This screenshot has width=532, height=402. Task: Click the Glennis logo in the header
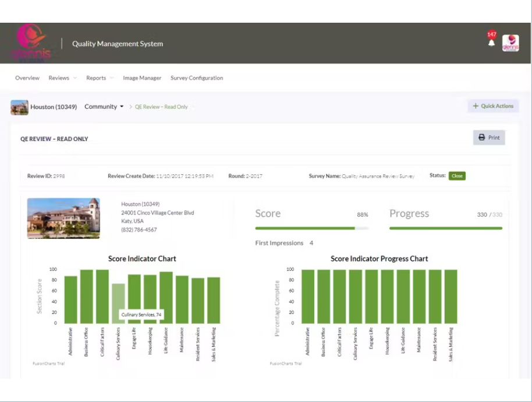click(x=31, y=43)
